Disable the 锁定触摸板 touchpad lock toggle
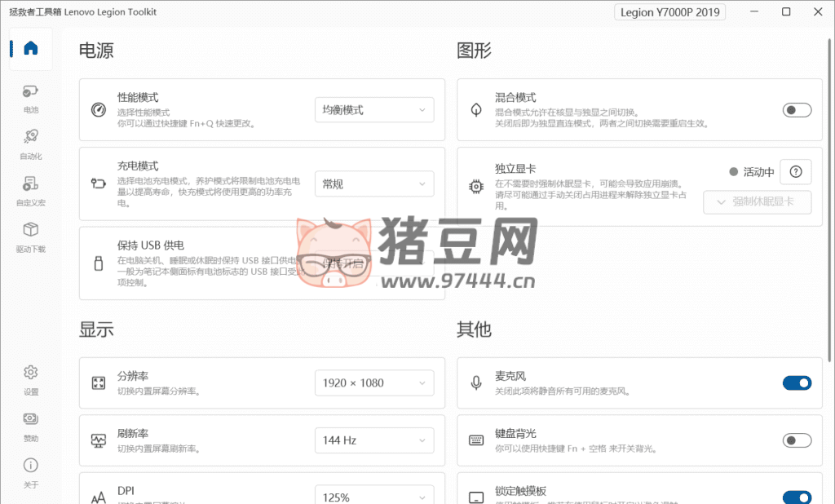 [x=797, y=497]
